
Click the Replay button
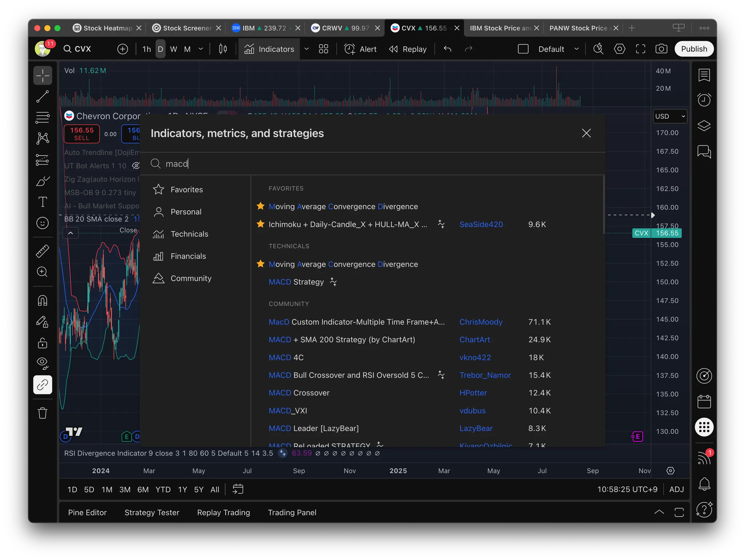coord(408,49)
